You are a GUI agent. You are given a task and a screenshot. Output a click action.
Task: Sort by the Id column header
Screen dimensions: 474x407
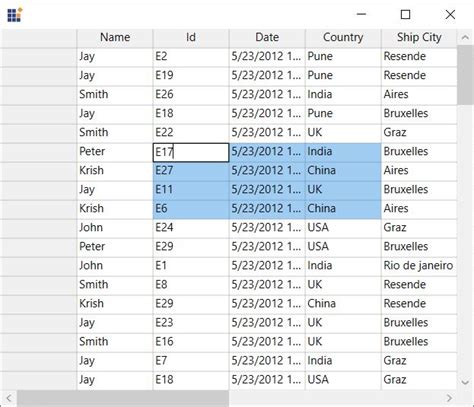191,38
